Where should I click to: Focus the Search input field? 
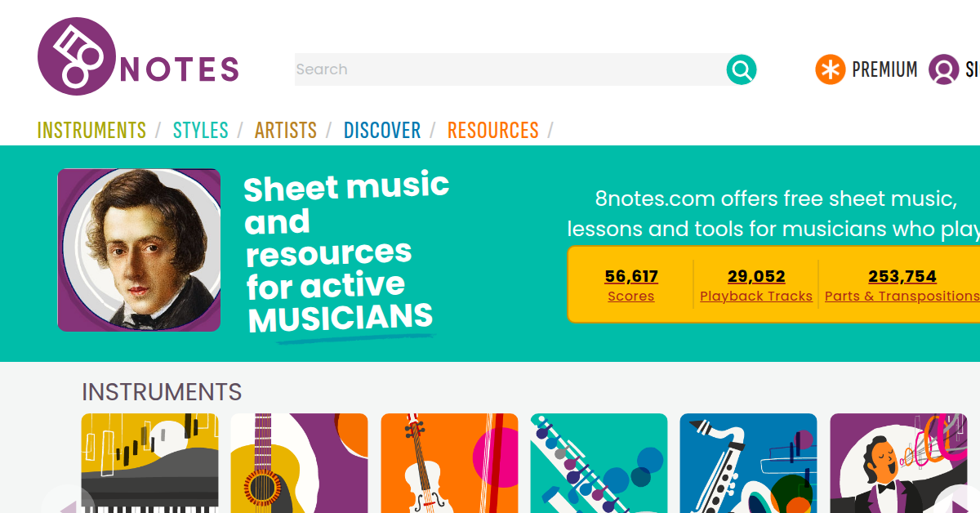508,69
